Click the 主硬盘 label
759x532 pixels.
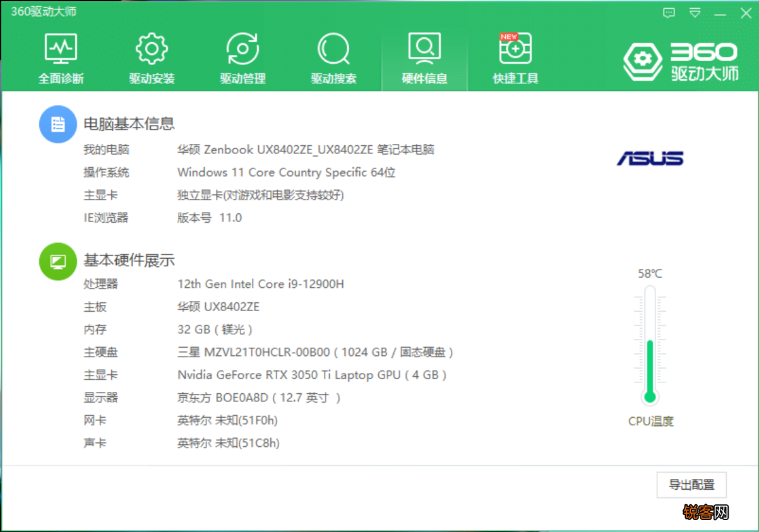click(100, 352)
